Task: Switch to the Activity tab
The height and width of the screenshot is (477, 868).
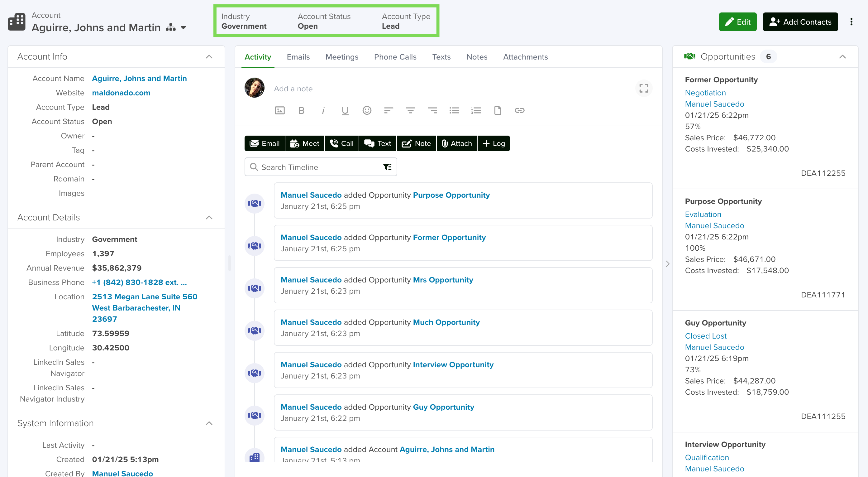Action: tap(257, 57)
